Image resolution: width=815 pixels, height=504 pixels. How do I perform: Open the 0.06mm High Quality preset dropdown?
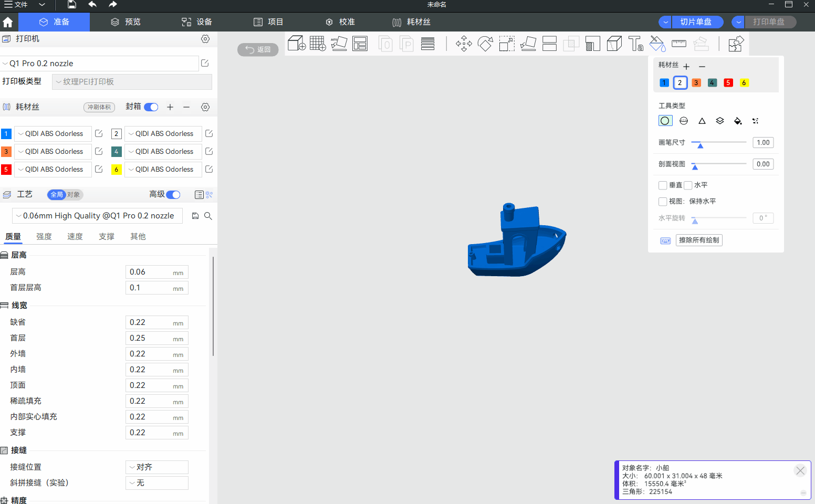(x=98, y=216)
